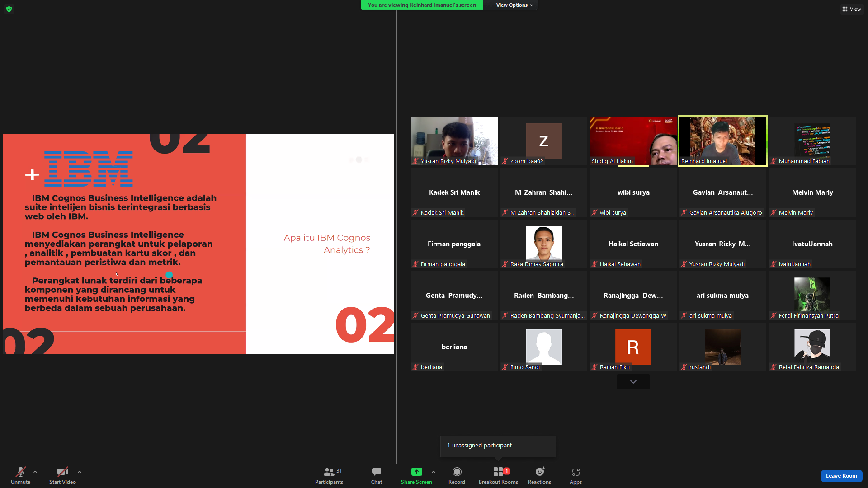
Task: Select Ferdi Firmansyah Putra's tile
Action: tap(812, 296)
